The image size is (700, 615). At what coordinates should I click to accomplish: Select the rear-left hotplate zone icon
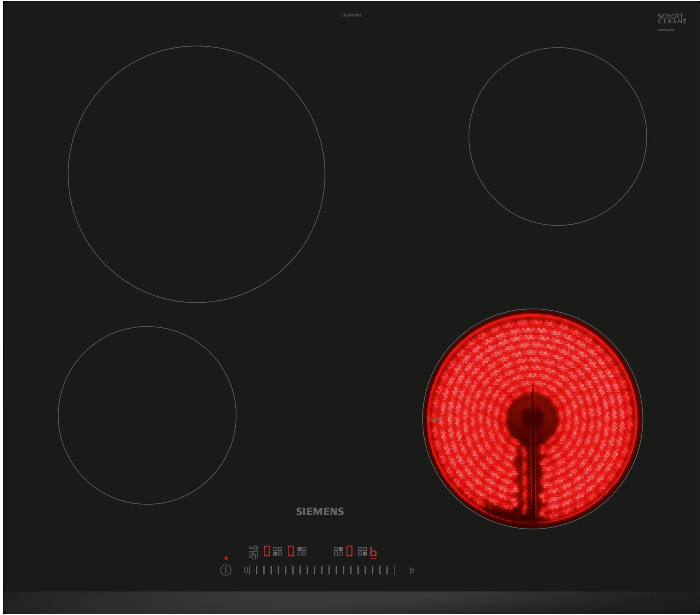tap(302, 551)
